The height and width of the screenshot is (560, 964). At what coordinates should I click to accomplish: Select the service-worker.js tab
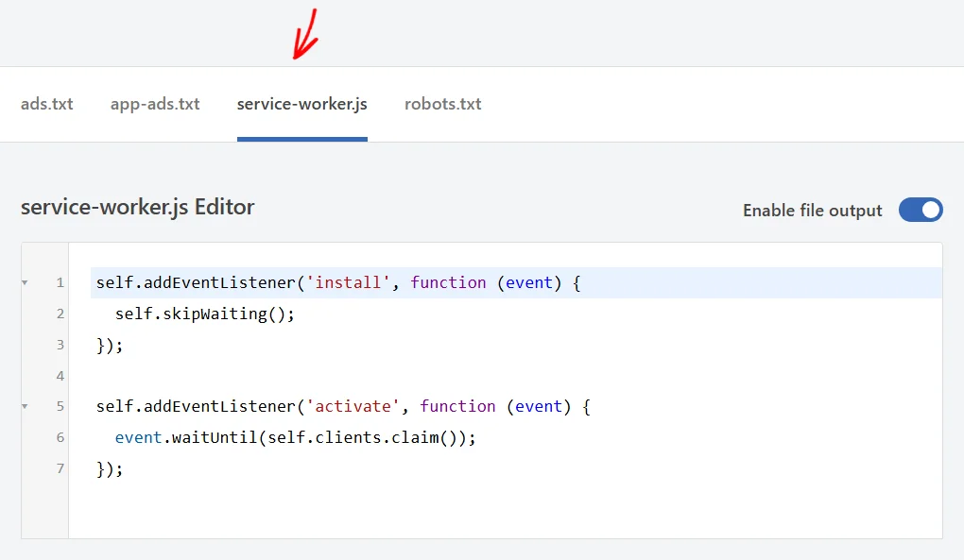point(301,104)
